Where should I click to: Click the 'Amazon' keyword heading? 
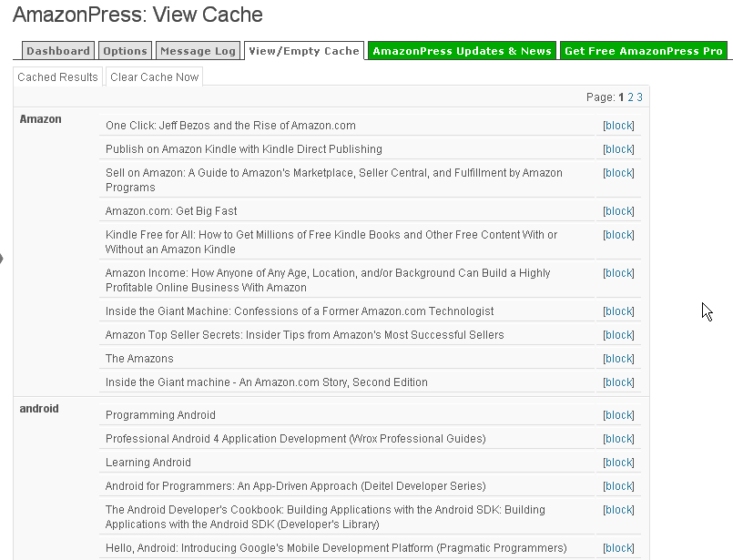[41, 119]
